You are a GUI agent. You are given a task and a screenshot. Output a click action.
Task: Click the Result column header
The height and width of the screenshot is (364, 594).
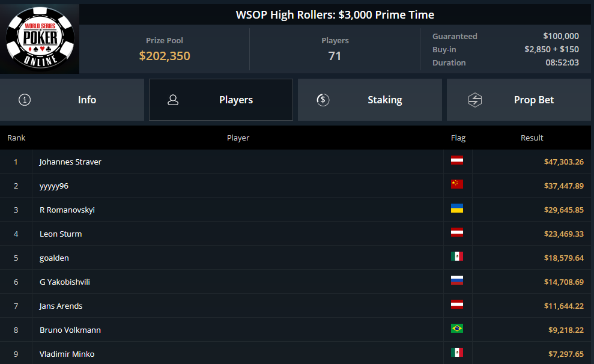pyautogui.click(x=532, y=138)
